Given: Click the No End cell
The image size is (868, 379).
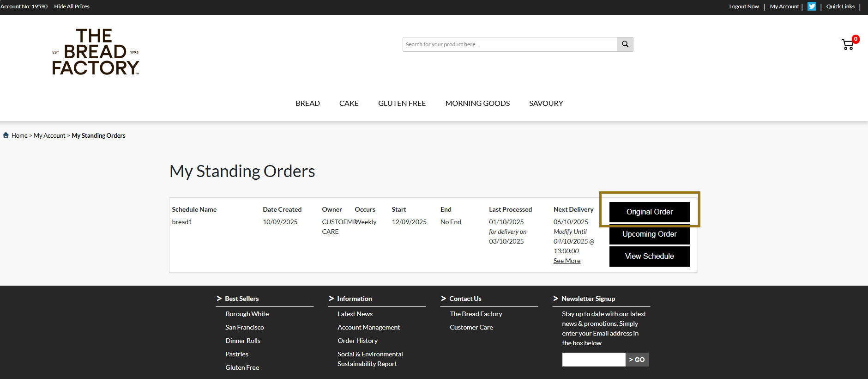Looking at the screenshot, I should pos(451,222).
